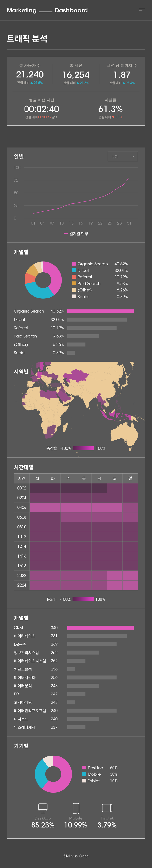The image size is (152, 868).
Task: Click the 총 세션 value 16,254
Action: (76, 74)
